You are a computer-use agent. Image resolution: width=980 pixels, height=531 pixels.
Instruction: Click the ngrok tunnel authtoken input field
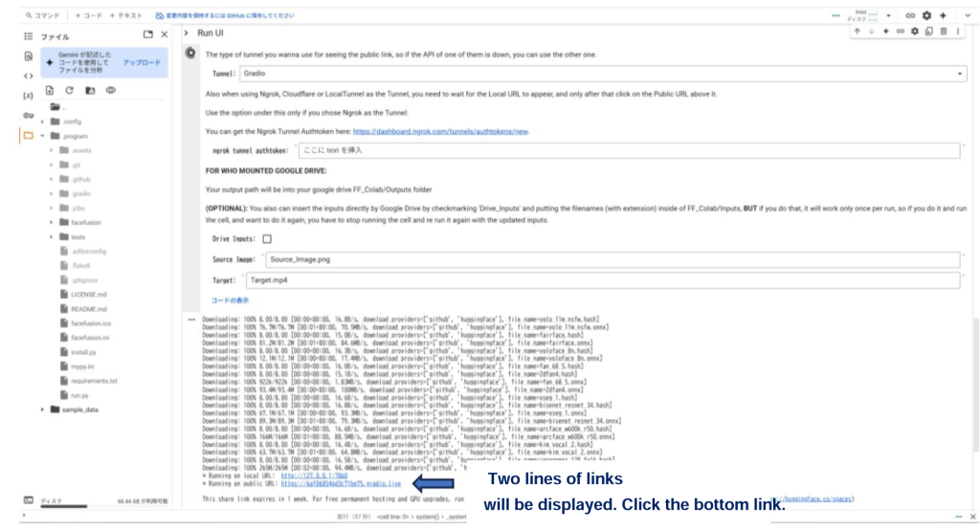coord(630,150)
